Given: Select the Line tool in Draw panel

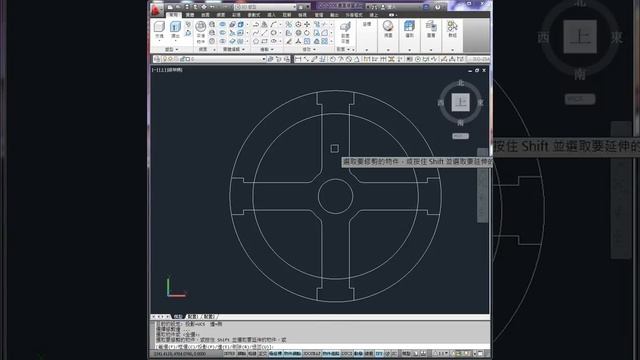Looking at the screenshot, I should pyautogui.click(x=264, y=33).
